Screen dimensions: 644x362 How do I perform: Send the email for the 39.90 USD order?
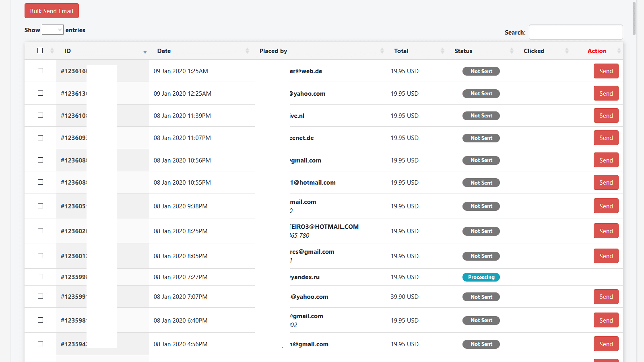coord(606,296)
